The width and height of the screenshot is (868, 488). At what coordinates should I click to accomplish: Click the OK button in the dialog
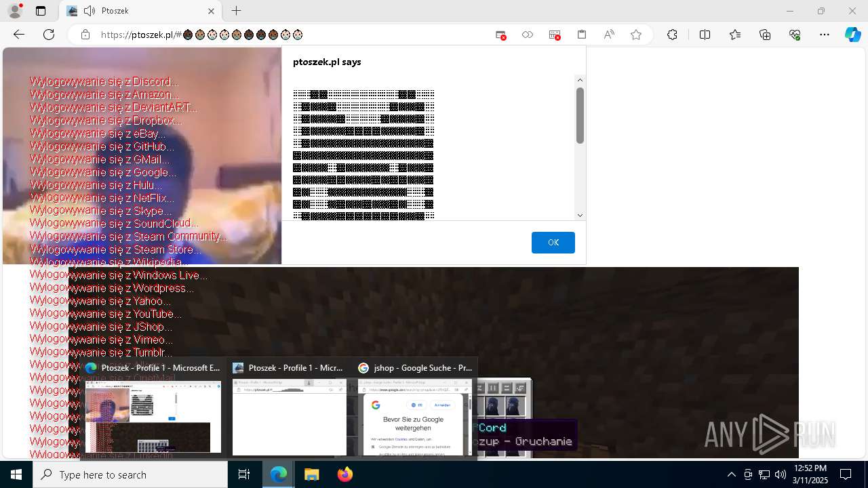(x=553, y=243)
